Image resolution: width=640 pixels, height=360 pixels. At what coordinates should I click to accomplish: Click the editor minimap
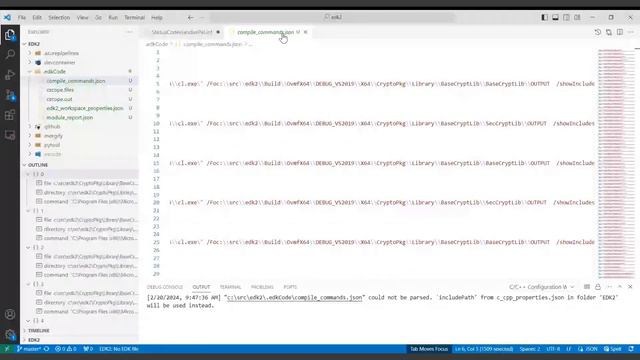616,163
